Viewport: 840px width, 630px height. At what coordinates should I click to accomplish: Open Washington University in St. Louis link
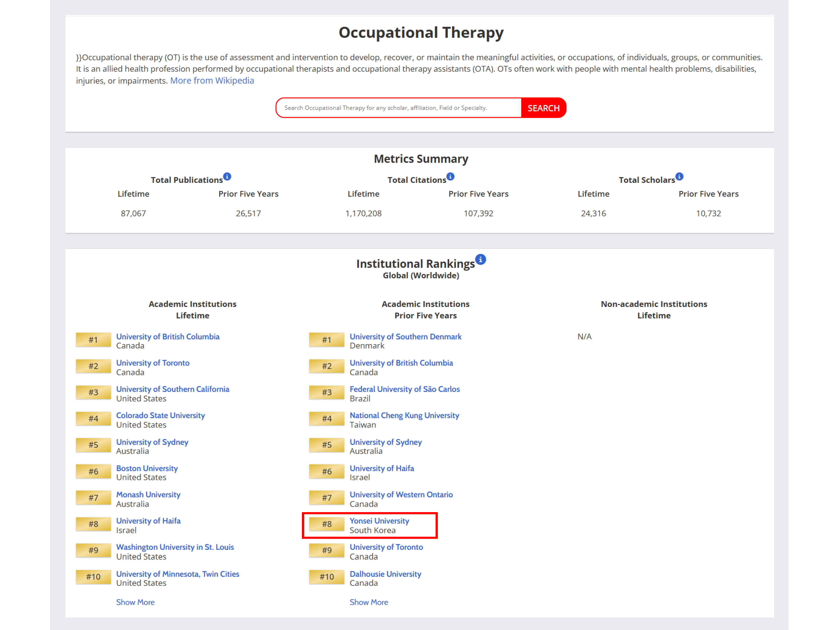175,547
